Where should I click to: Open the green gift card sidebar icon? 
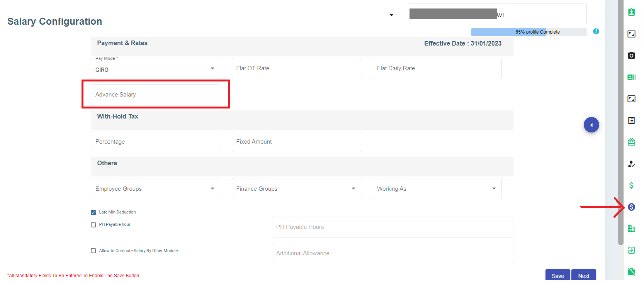coord(631,142)
